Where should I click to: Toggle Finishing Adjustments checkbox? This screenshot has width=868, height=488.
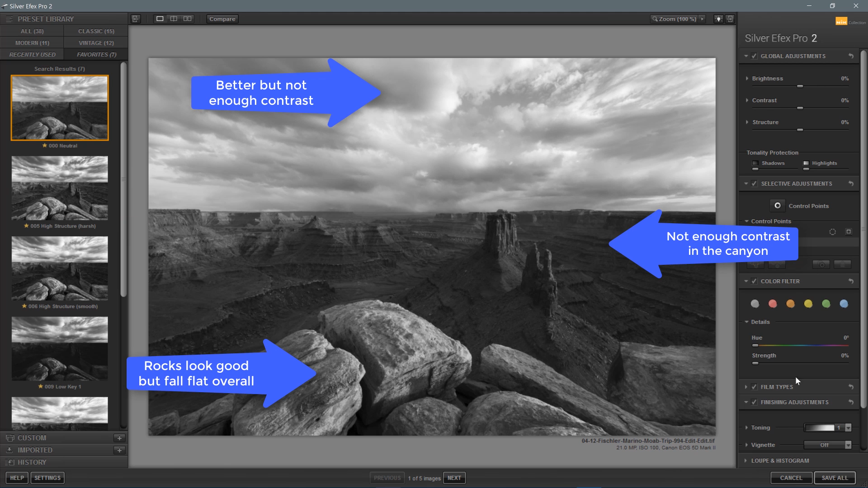click(754, 402)
